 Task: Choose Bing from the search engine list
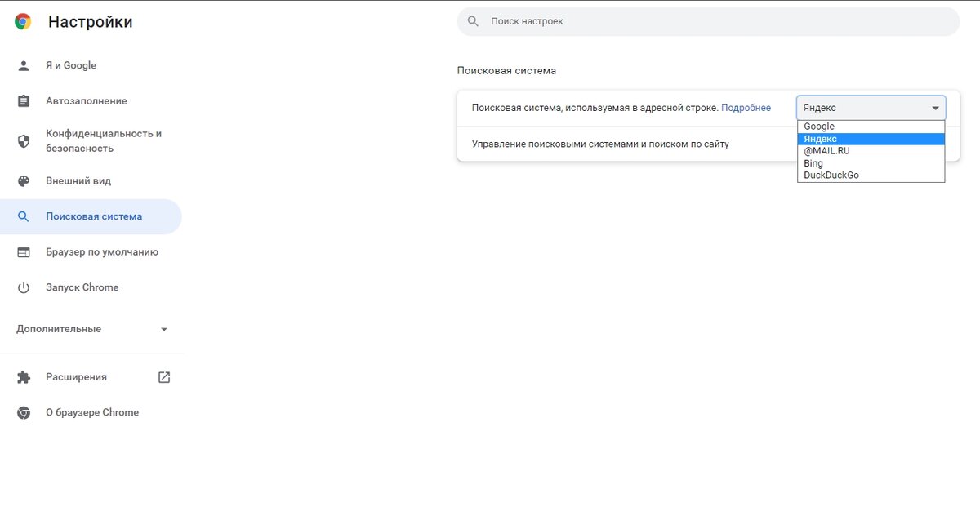coord(871,163)
